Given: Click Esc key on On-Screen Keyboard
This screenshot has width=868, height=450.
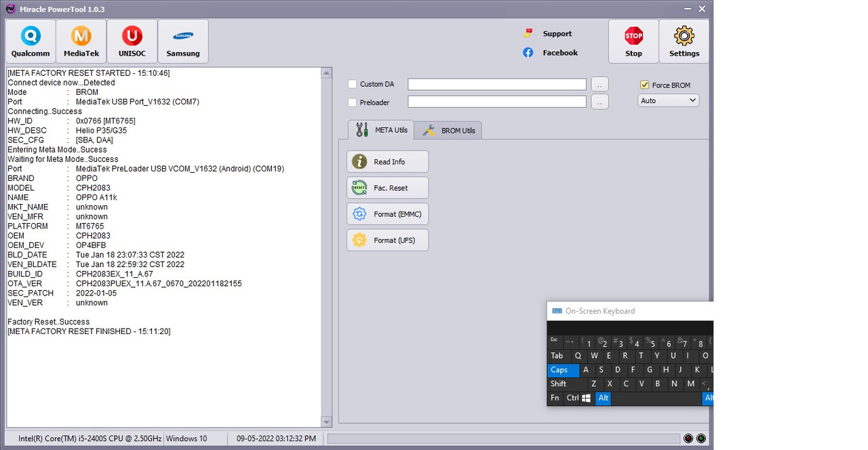Looking at the screenshot, I should pyautogui.click(x=555, y=341).
